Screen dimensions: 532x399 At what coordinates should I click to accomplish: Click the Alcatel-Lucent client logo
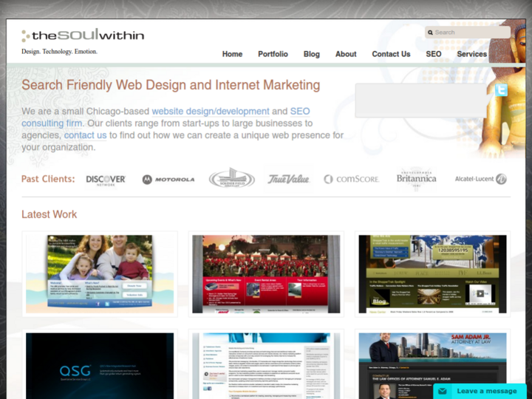tap(480, 179)
